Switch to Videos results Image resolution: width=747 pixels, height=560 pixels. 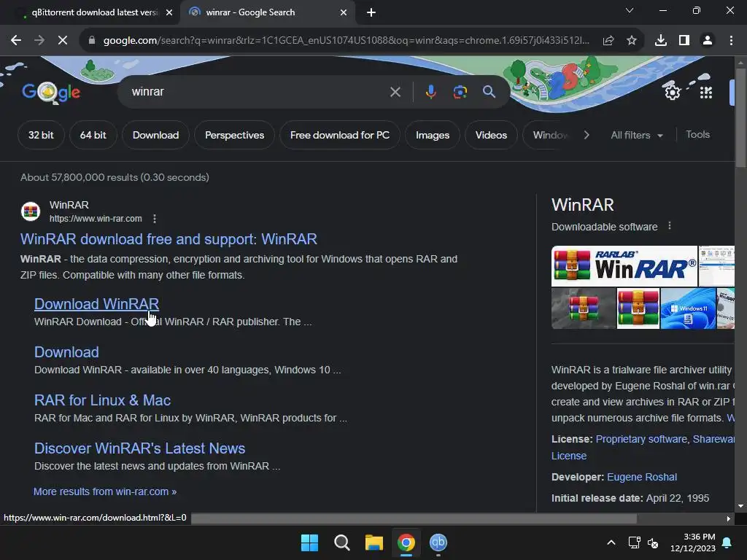point(491,135)
